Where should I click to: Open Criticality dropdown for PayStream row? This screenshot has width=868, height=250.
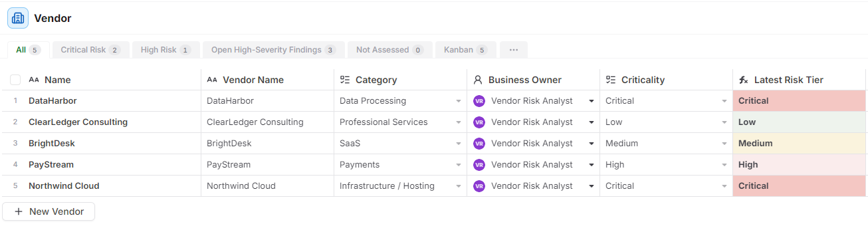[724, 165]
